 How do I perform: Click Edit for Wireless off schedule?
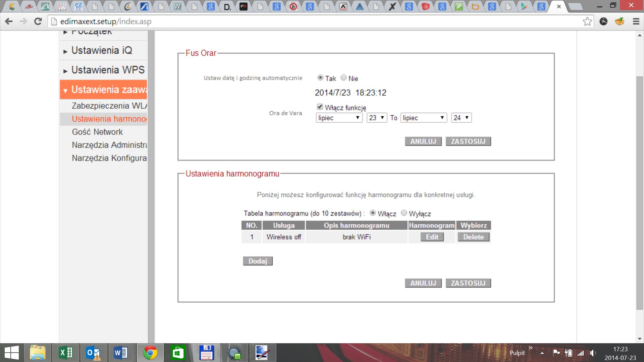(432, 237)
